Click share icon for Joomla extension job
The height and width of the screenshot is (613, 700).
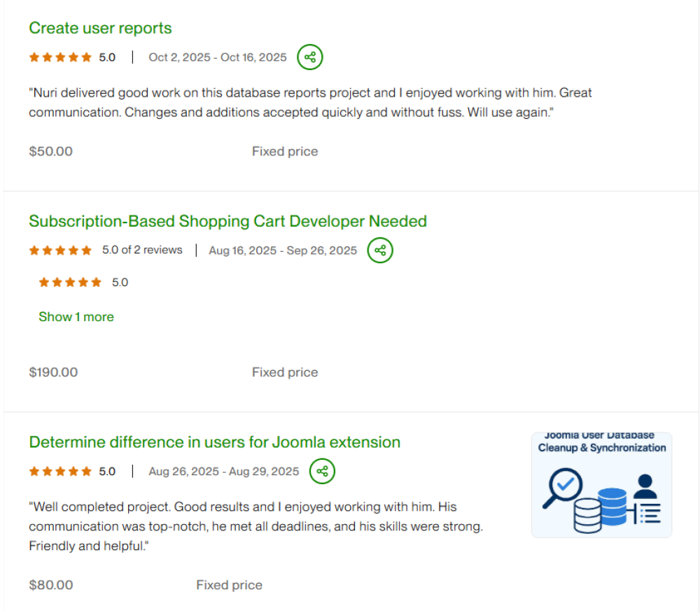[322, 472]
